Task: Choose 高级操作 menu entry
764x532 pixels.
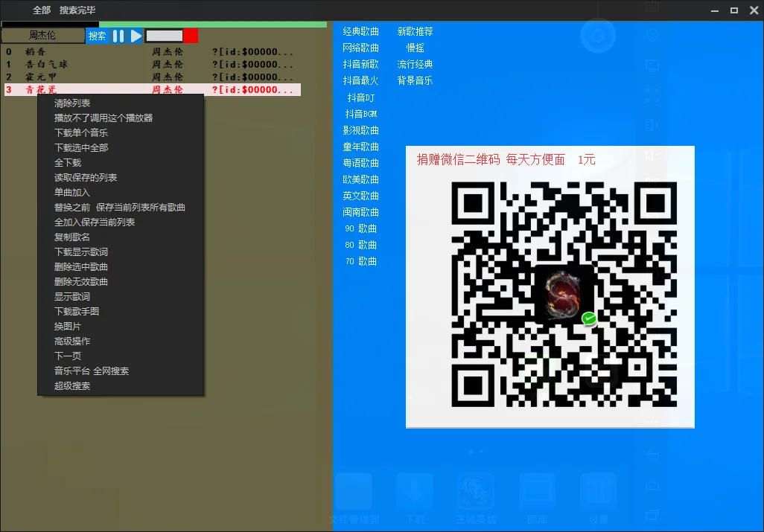Action: click(72, 342)
